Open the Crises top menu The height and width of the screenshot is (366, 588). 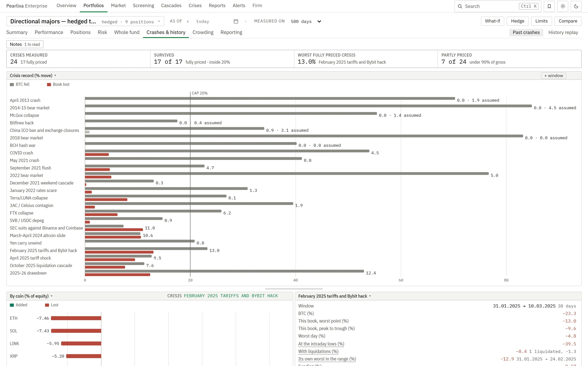pyautogui.click(x=195, y=6)
